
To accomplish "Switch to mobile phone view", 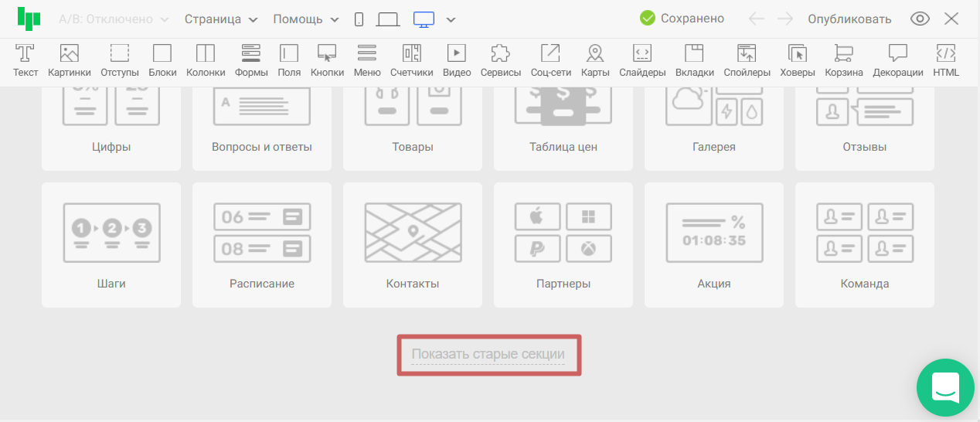I will pos(359,19).
